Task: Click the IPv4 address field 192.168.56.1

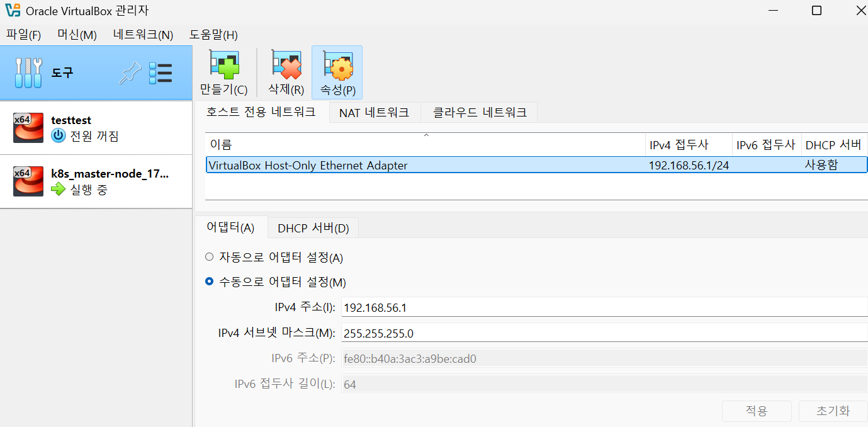Action: (x=604, y=307)
